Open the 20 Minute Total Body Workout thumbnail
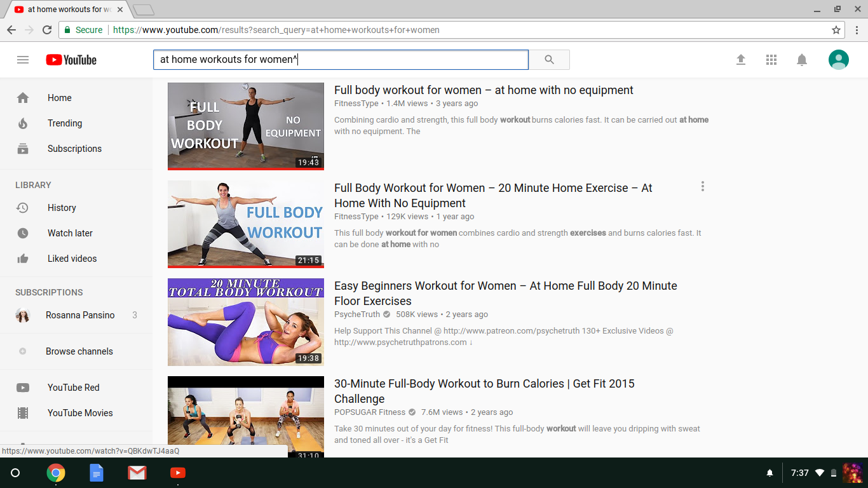The height and width of the screenshot is (488, 868). pyautogui.click(x=246, y=322)
